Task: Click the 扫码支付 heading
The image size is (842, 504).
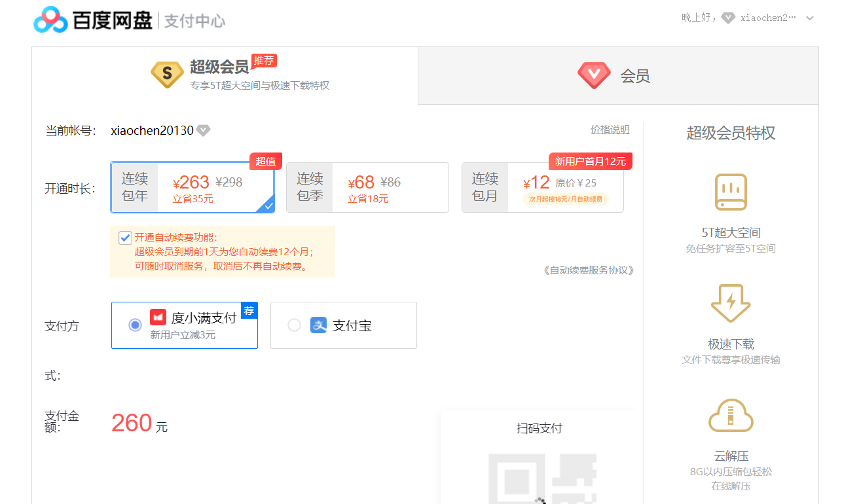Action: click(540, 429)
